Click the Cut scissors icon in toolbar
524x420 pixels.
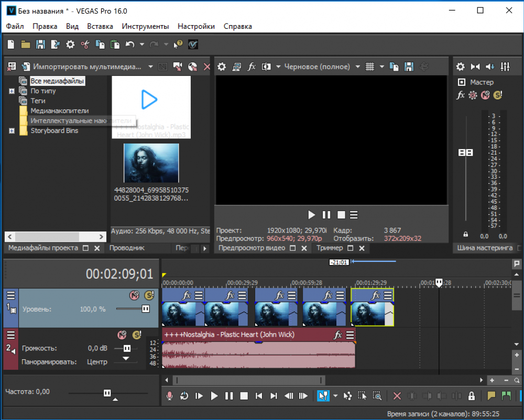pyautogui.click(x=85, y=45)
